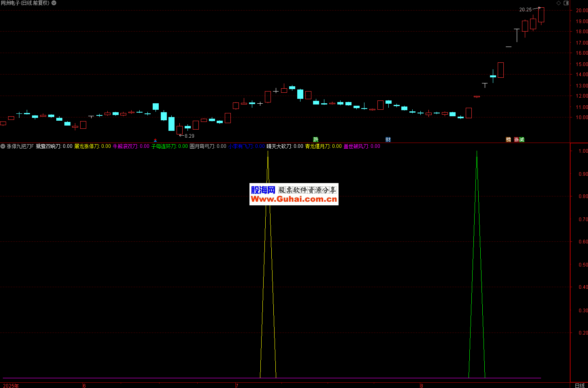This screenshot has height=388, width=588.
Task: Click the 涨停九把刀F indicator name
Action: [x=20, y=146]
